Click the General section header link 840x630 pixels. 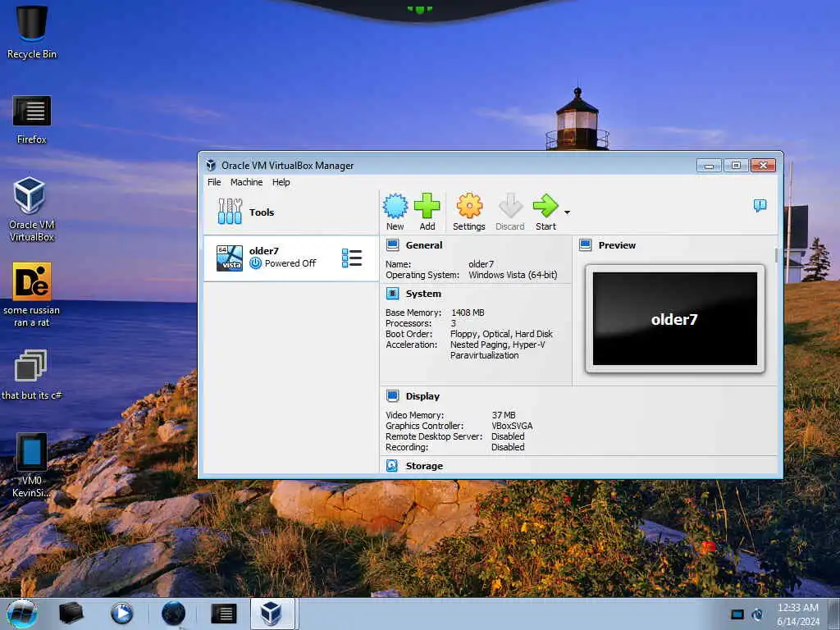pos(424,245)
